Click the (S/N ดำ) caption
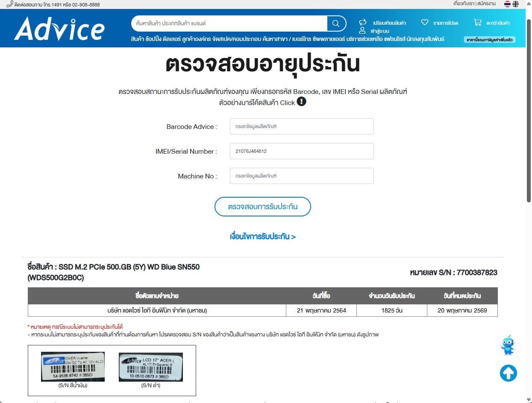The width and height of the screenshot is (532, 403). (x=151, y=385)
